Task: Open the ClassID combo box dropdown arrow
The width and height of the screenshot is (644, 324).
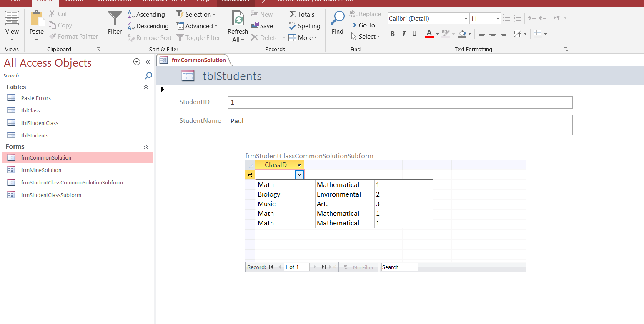Action: click(299, 175)
